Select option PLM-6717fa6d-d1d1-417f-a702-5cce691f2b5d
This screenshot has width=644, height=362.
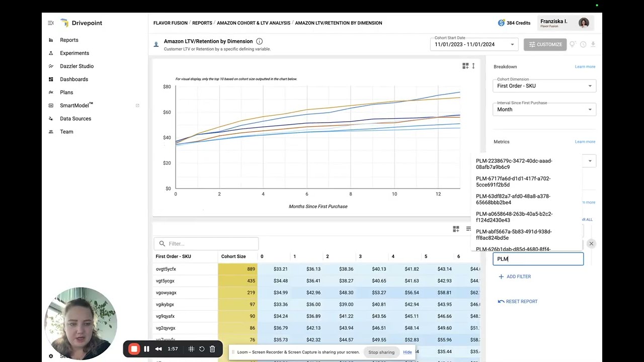(526, 182)
